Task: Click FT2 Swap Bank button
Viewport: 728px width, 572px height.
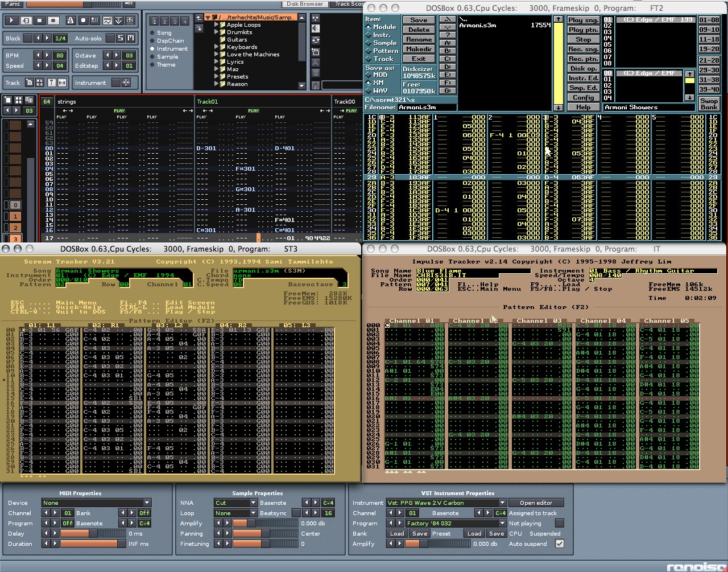Action: [709, 104]
